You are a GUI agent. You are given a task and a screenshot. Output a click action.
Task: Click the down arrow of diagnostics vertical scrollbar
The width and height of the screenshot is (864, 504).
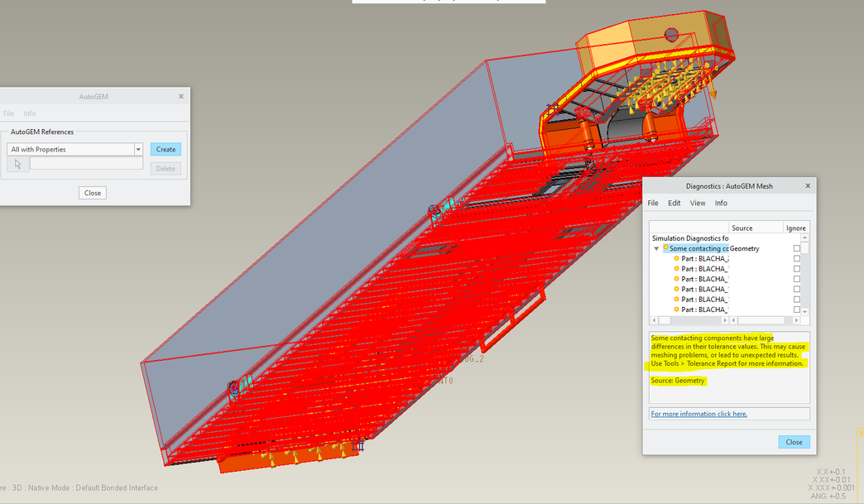805,312
